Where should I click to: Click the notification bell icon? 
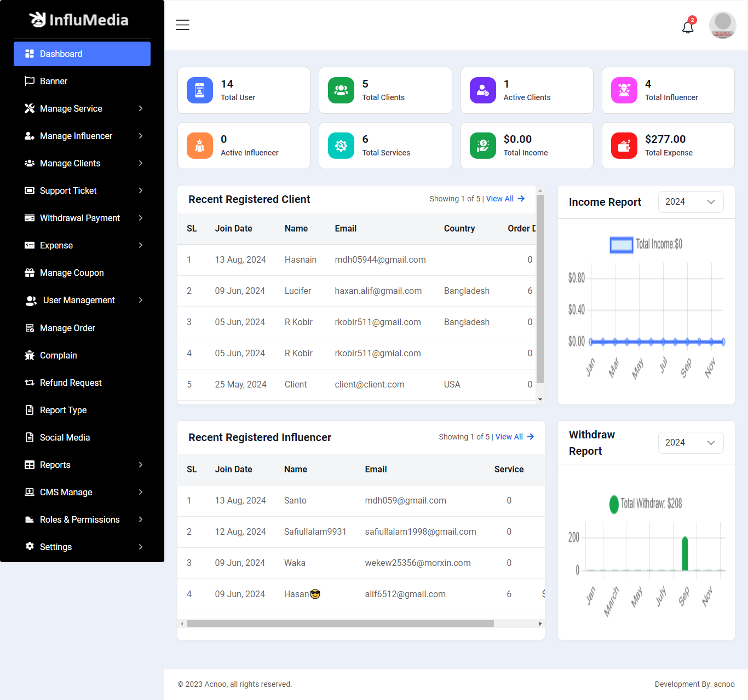tap(688, 26)
